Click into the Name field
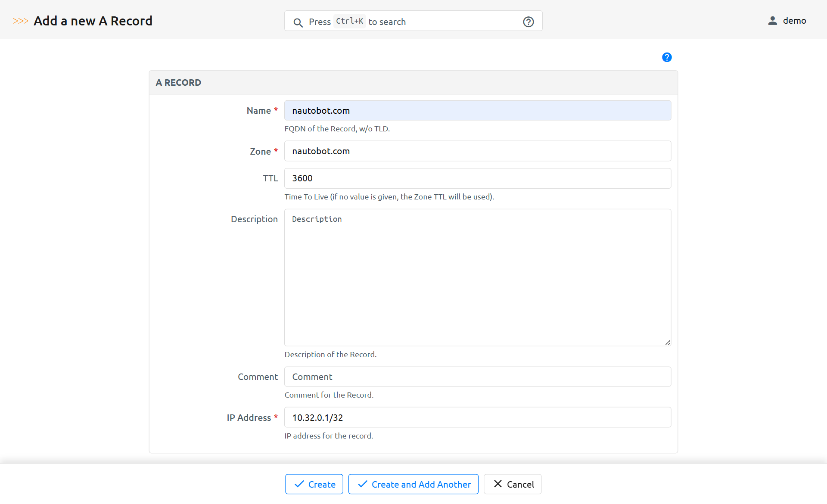 point(477,111)
